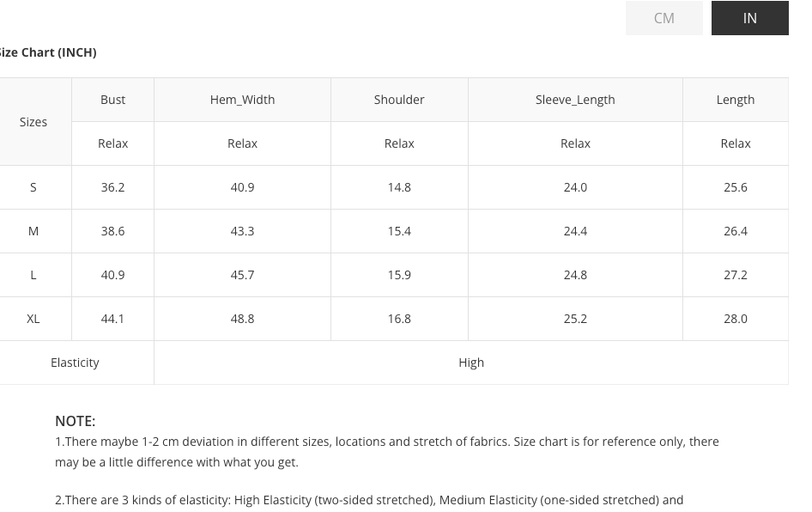This screenshot has height=512, width=812.
Task: Select the IN unit button
Action: coord(749,18)
